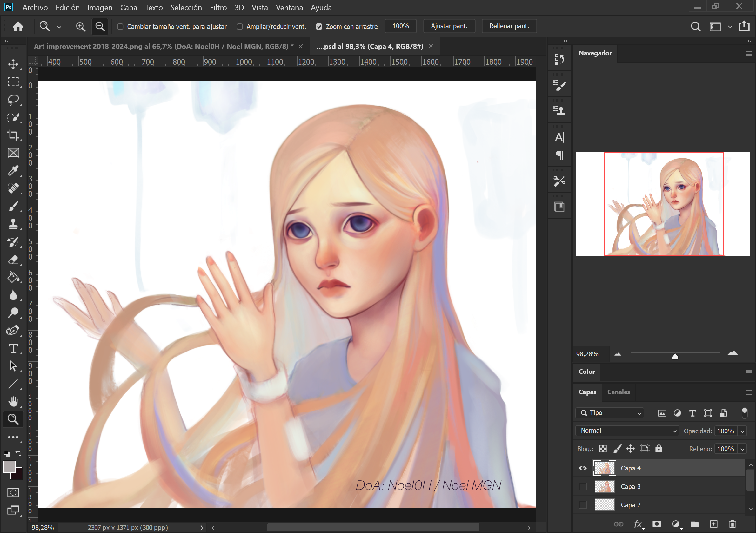Select the Path Selection tool
The width and height of the screenshot is (756, 533).
[x=13, y=366]
